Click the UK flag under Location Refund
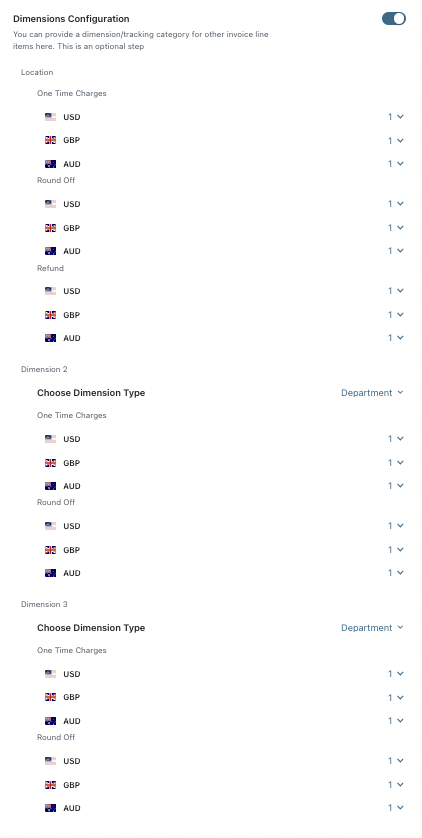 (50, 315)
